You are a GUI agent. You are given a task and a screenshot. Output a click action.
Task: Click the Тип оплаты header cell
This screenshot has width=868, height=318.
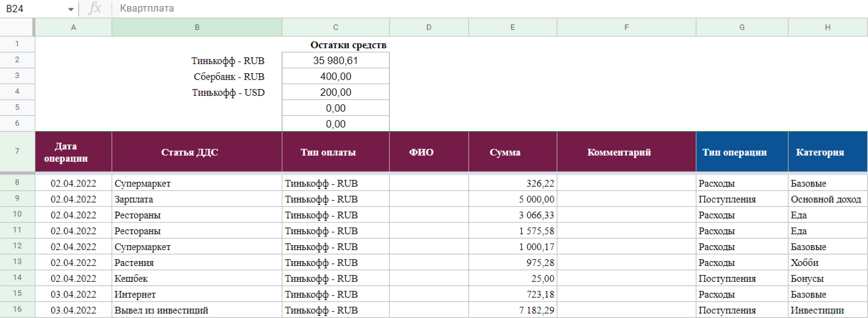(x=335, y=152)
